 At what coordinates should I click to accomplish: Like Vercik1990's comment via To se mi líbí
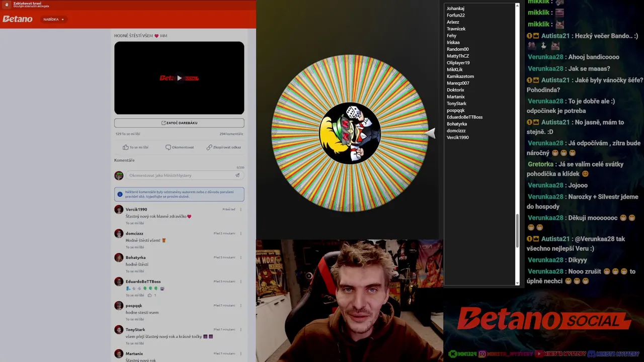[135, 223]
